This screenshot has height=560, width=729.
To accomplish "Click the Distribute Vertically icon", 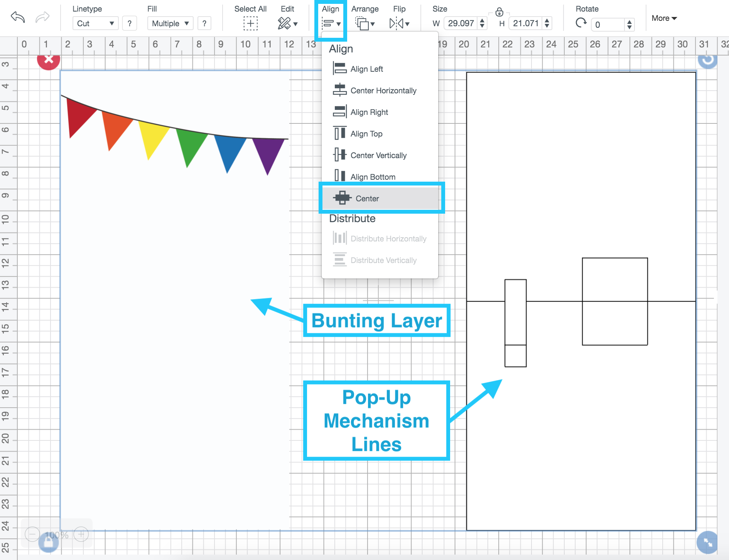I will click(x=339, y=260).
